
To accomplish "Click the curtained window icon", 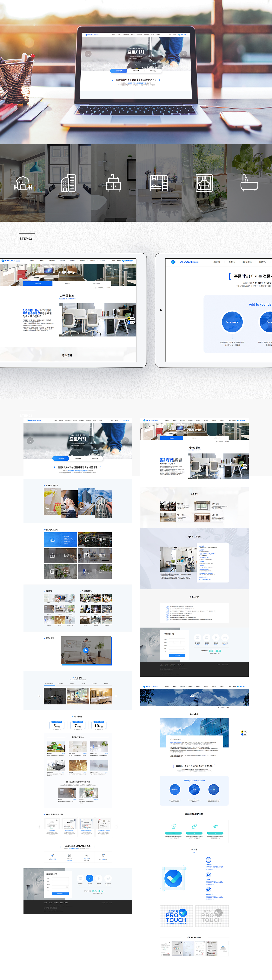I will point(204,183).
